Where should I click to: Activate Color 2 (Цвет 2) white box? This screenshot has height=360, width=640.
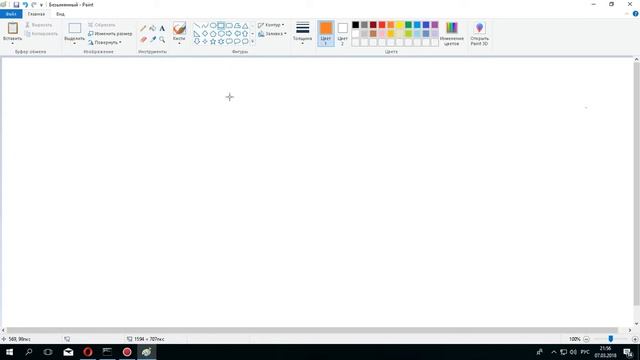click(x=342, y=33)
